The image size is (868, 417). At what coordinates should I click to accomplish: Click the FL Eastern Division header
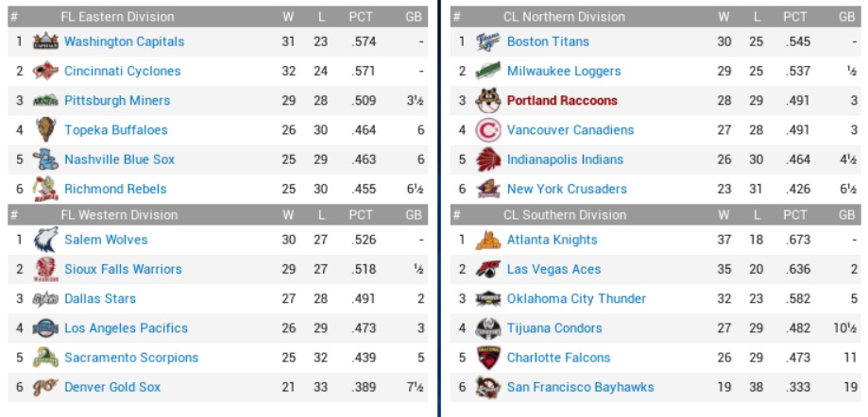(x=117, y=17)
